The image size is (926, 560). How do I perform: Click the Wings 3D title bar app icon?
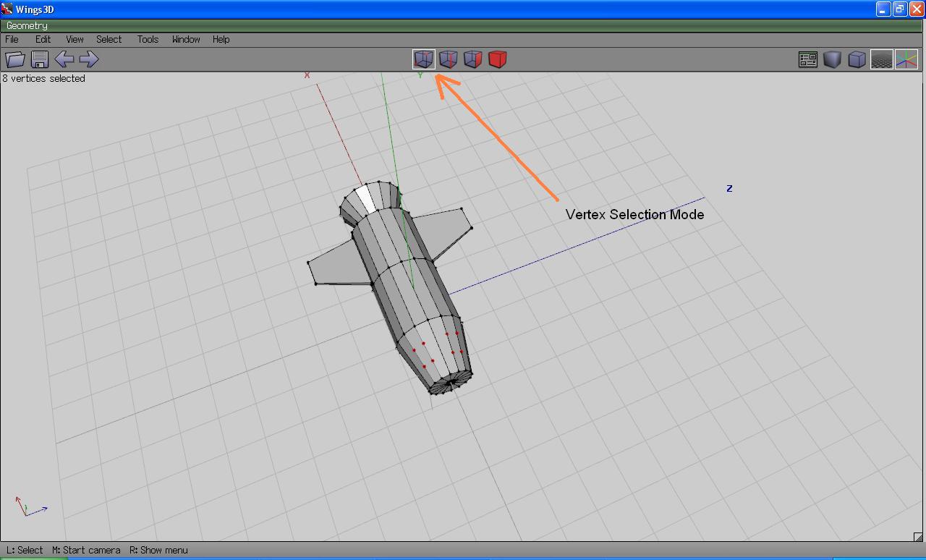coord(8,9)
